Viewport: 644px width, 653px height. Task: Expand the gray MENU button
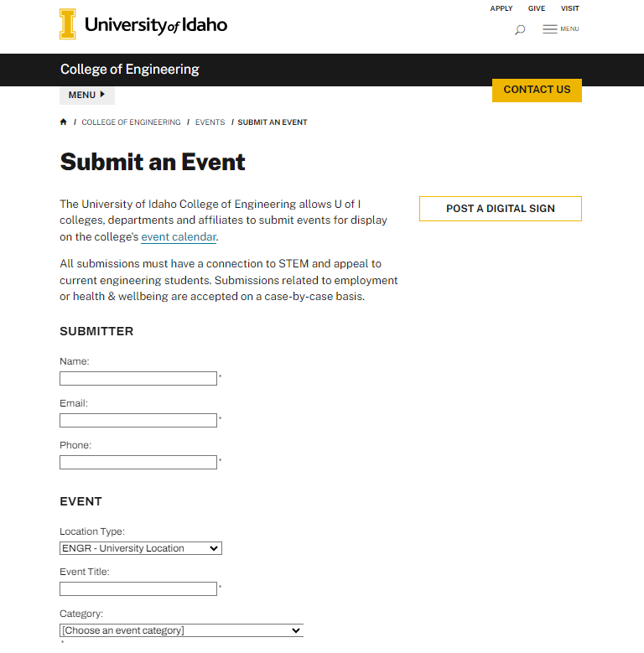tap(86, 95)
